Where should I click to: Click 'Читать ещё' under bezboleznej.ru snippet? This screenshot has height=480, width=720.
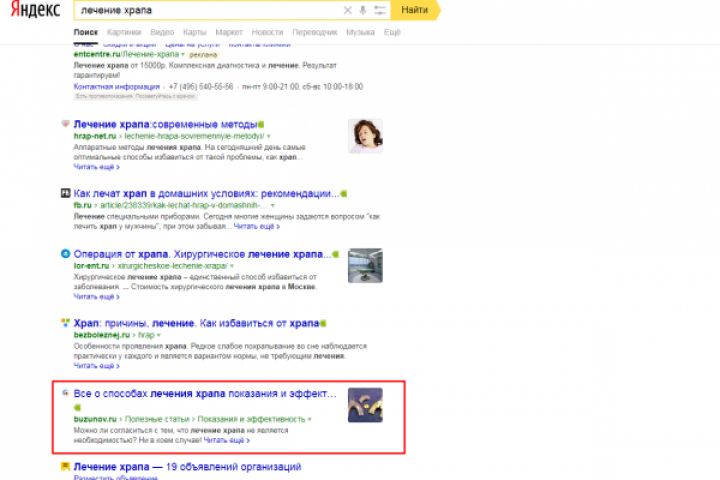point(96,366)
